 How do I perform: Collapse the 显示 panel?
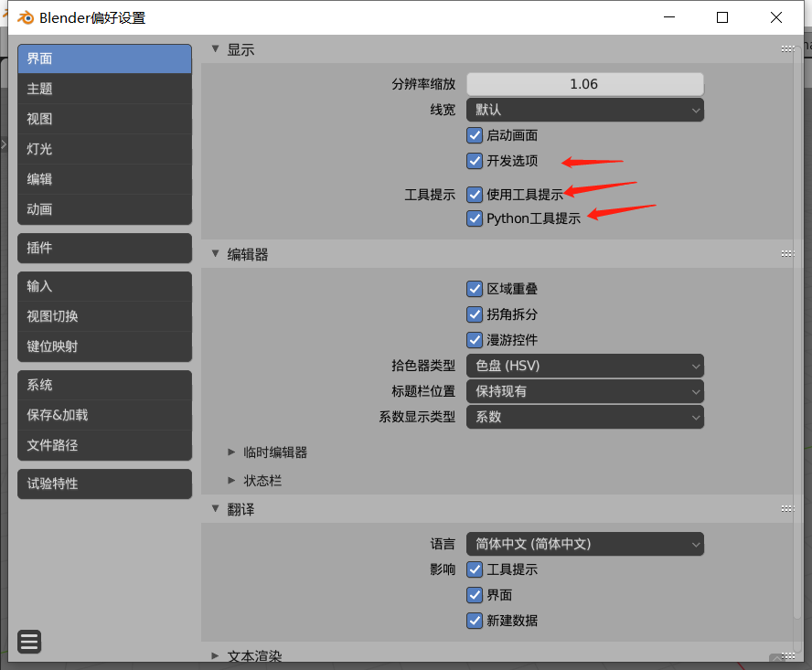(216, 49)
